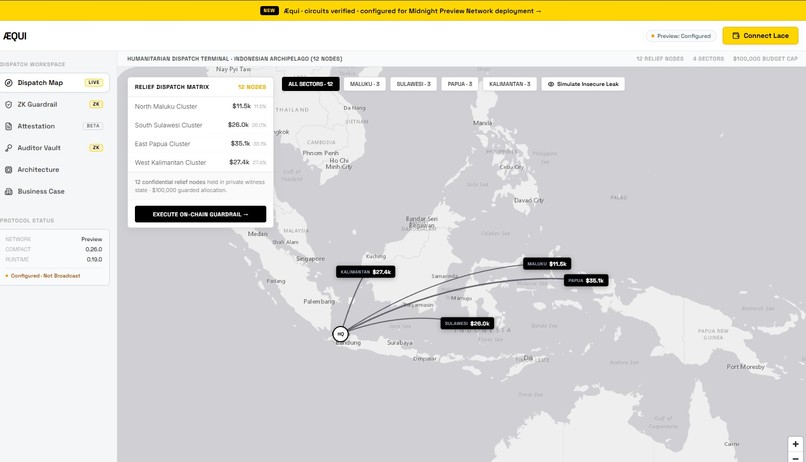806x462 pixels.
Task: Click Sulawesi $26.0k map label
Action: click(467, 323)
